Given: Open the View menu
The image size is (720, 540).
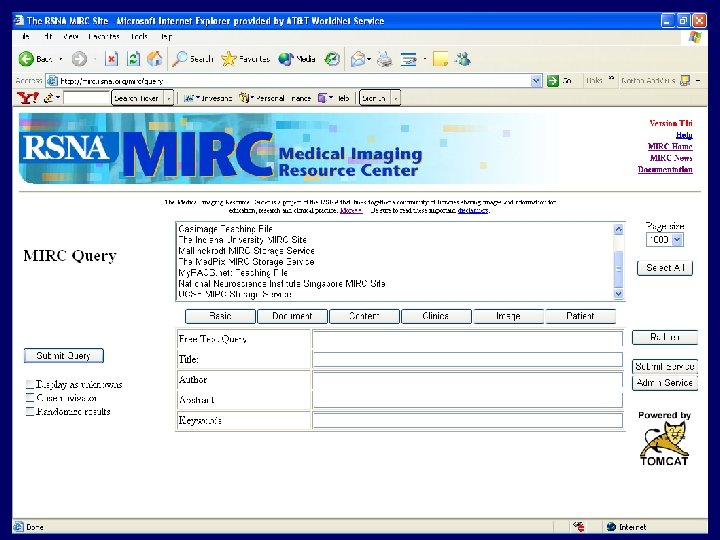Looking at the screenshot, I should [70, 36].
